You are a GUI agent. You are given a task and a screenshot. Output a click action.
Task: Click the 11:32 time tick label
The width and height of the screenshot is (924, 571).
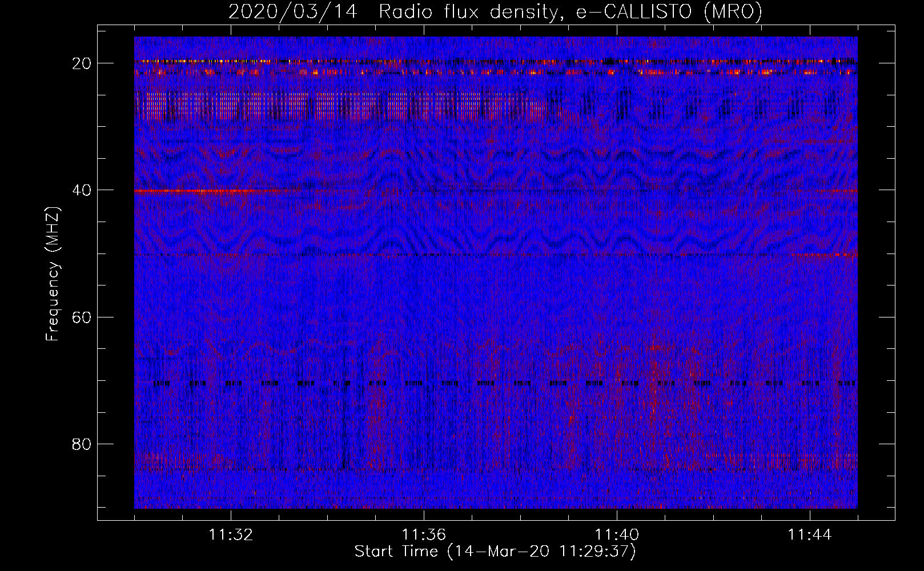(231, 535)
